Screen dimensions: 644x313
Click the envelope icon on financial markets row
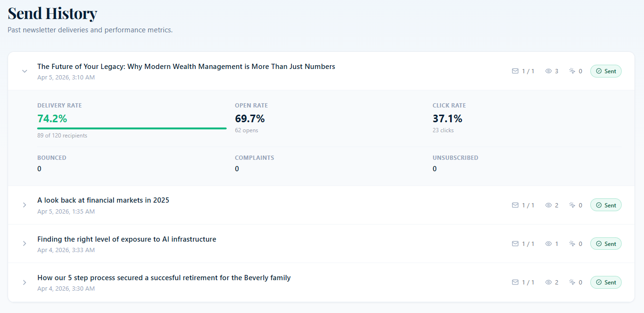point(515,205)
